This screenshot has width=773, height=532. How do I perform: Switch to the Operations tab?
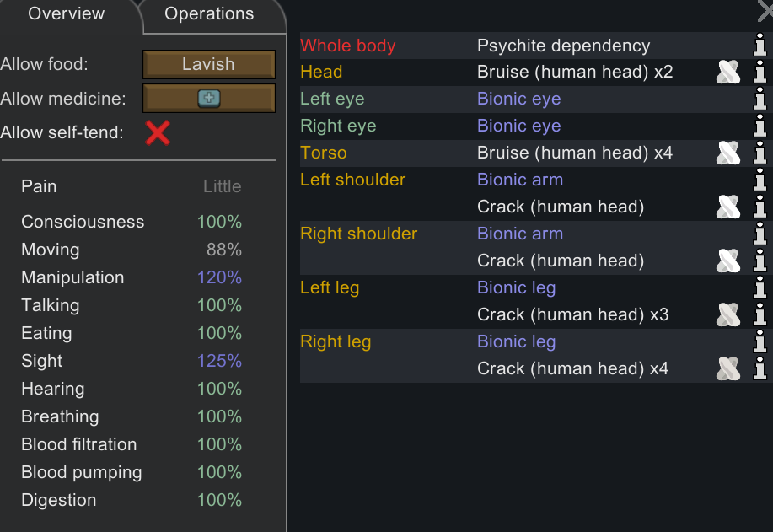[x=209, y=14]
